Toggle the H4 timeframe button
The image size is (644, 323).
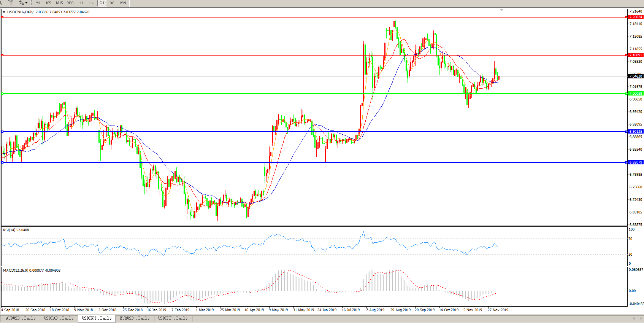pyautogui.click(x=91, y=3)
